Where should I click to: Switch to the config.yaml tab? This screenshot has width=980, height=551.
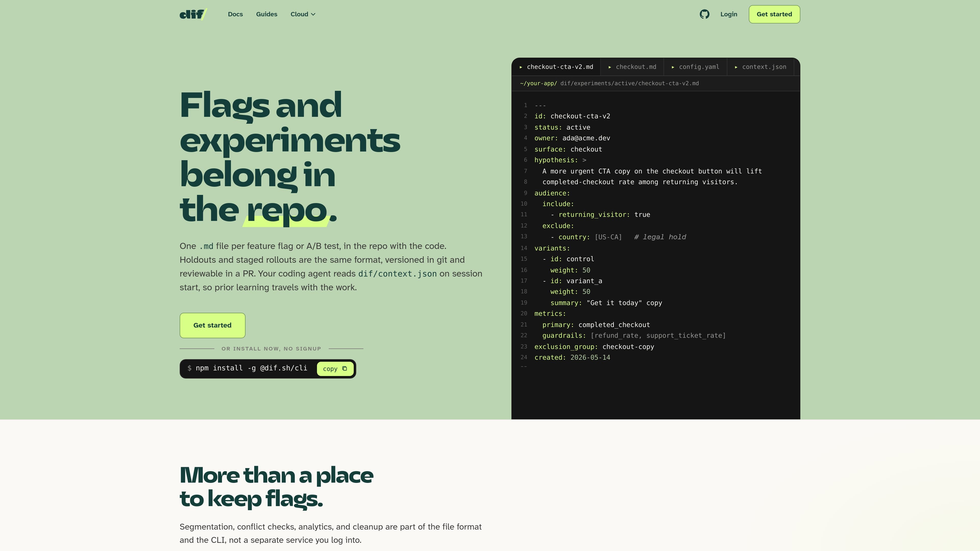pyautogui.click(x=695, y=67)
